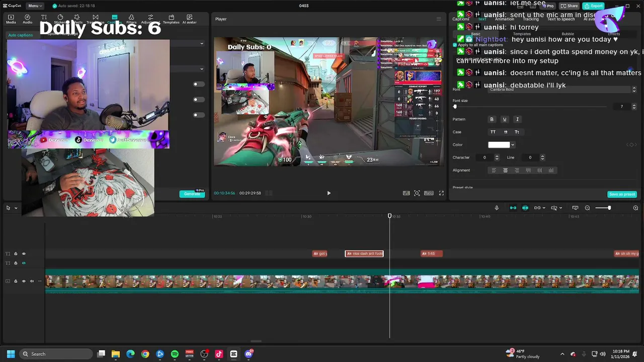Toggle auto snapping on timeline toolbar

(525, 208)
